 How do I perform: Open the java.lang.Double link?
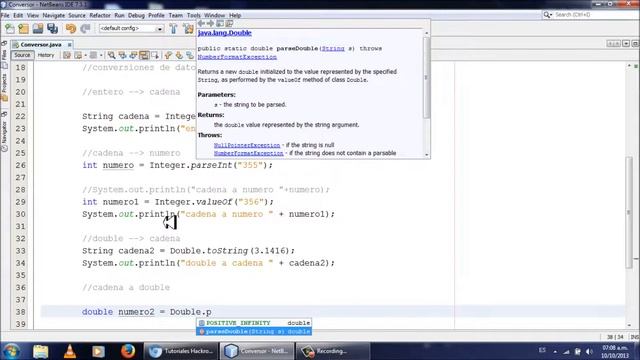[224, 33]
